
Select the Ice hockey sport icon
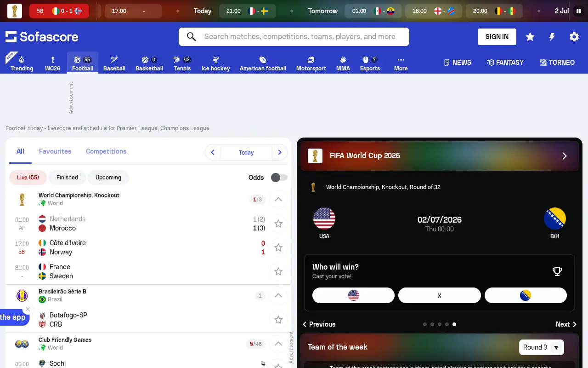pos(215,63)
